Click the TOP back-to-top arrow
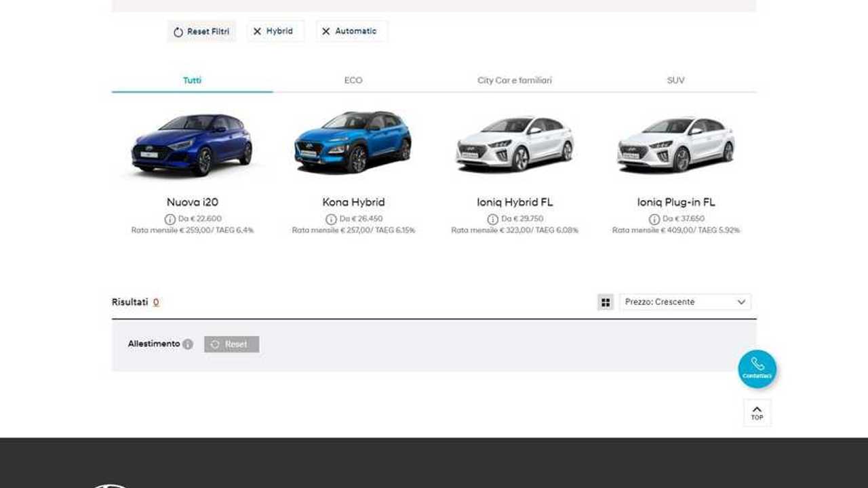The height and width of the screenshot is (488, 868). pyautogui.click(x=757, y=413)
